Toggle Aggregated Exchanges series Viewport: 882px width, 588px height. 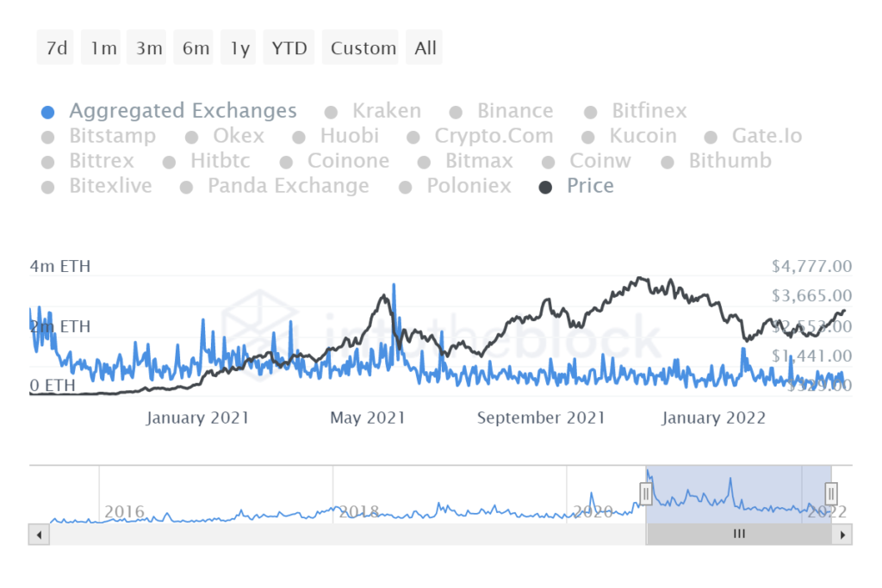(x=170, y=111)
